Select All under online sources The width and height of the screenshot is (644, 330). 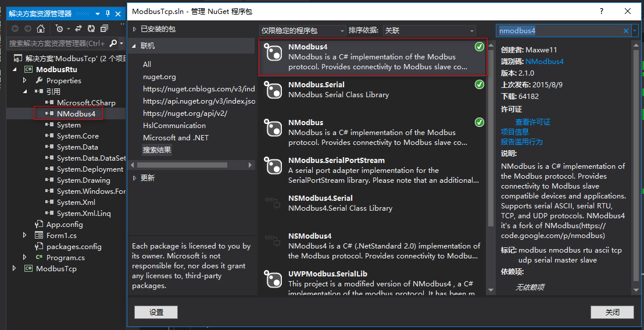click(147, 64)
